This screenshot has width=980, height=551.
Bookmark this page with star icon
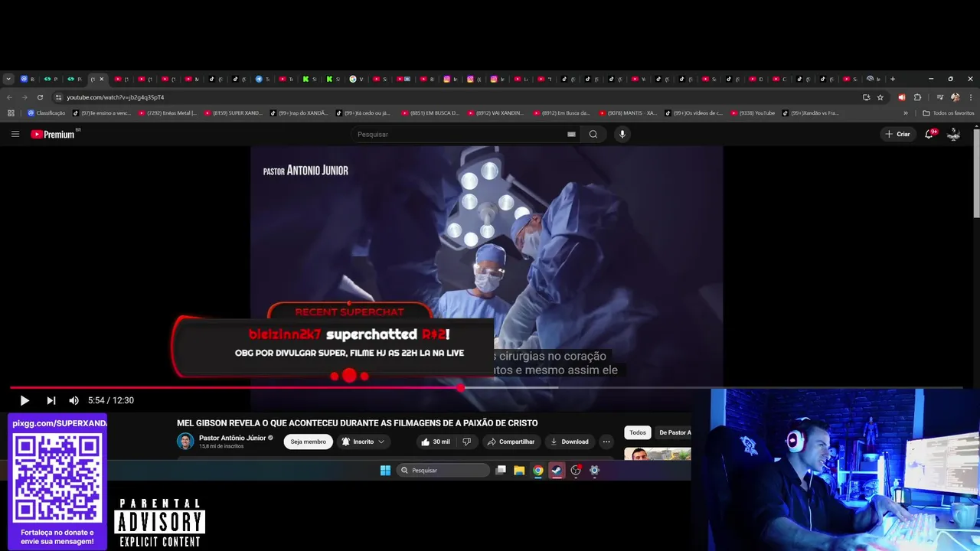[880, 97]
